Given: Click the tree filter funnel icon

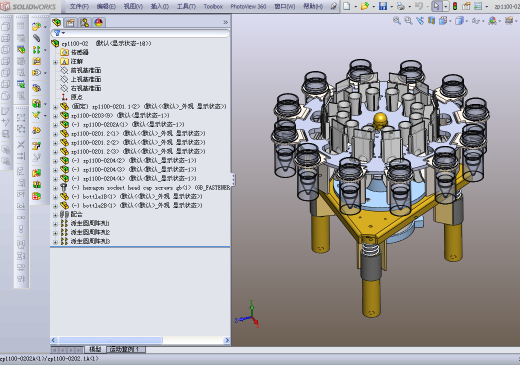Looking at the screenshot, I should coord(57,33).
